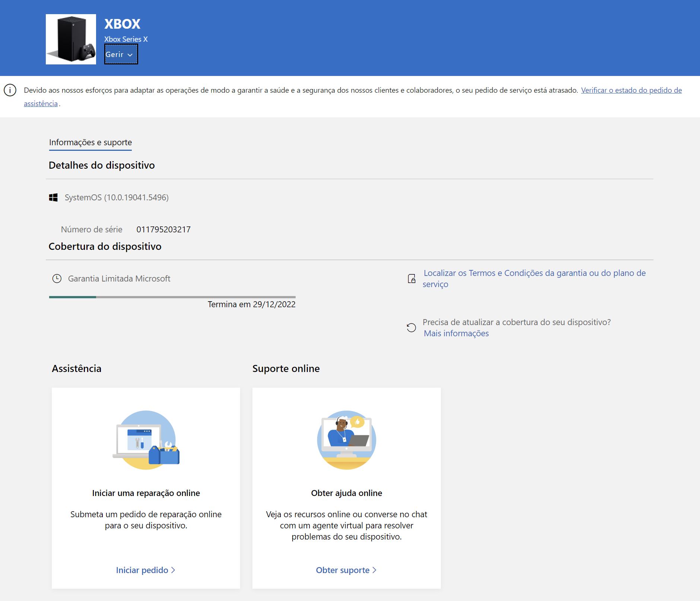
Task: Click Obter suporte link
Action: [x=346, y=570]
